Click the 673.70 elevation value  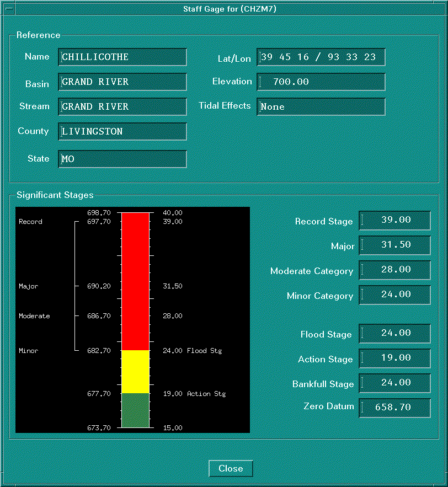[x=99, y=428]
